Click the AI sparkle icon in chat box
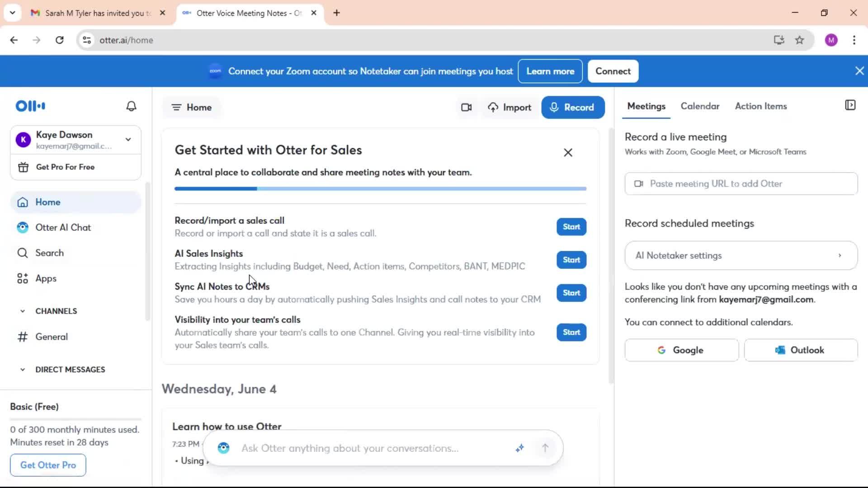This screenshot has width=868, height=488. (x=520, y=448)
